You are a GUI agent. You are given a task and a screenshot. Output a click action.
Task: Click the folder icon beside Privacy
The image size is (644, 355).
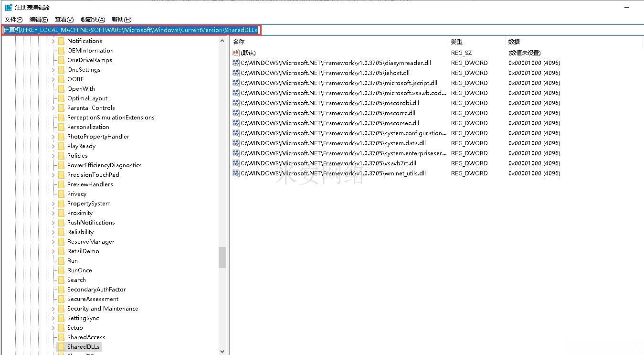pos(61,194)
